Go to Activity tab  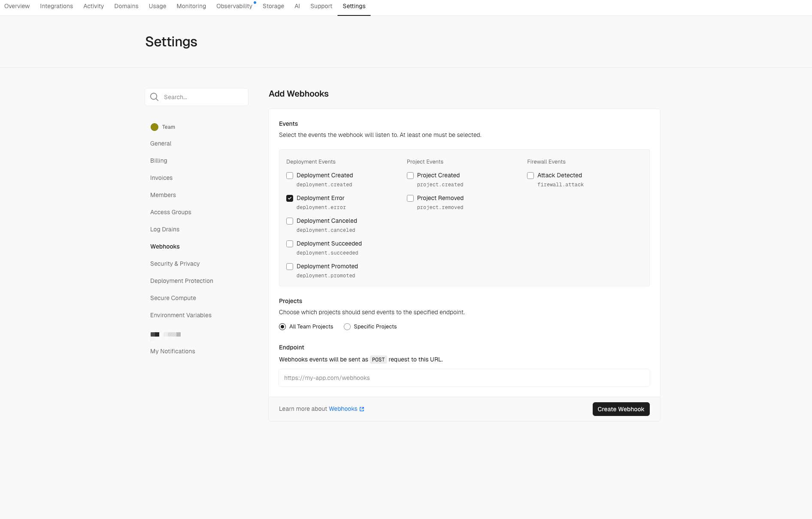pos(94,6)
